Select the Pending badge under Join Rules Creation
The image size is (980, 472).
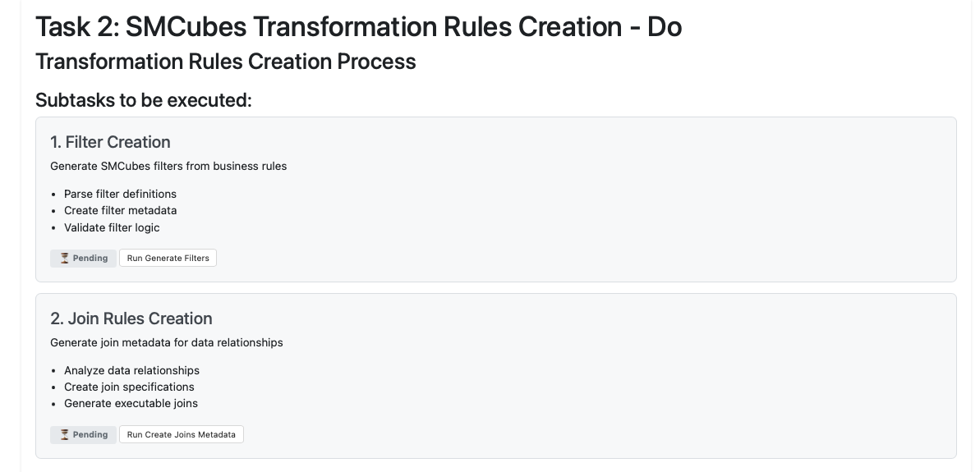84,434
